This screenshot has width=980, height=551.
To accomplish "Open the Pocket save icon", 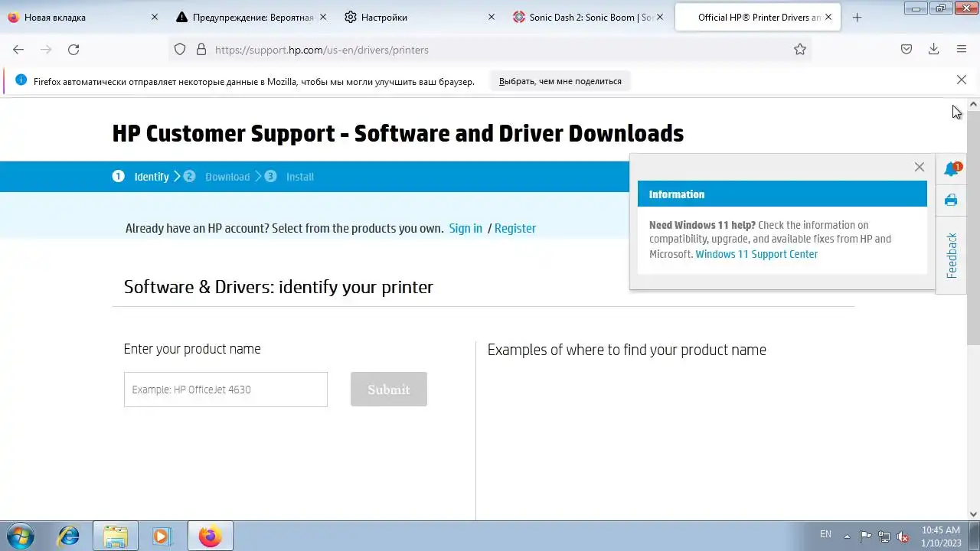I will (906, 49).
